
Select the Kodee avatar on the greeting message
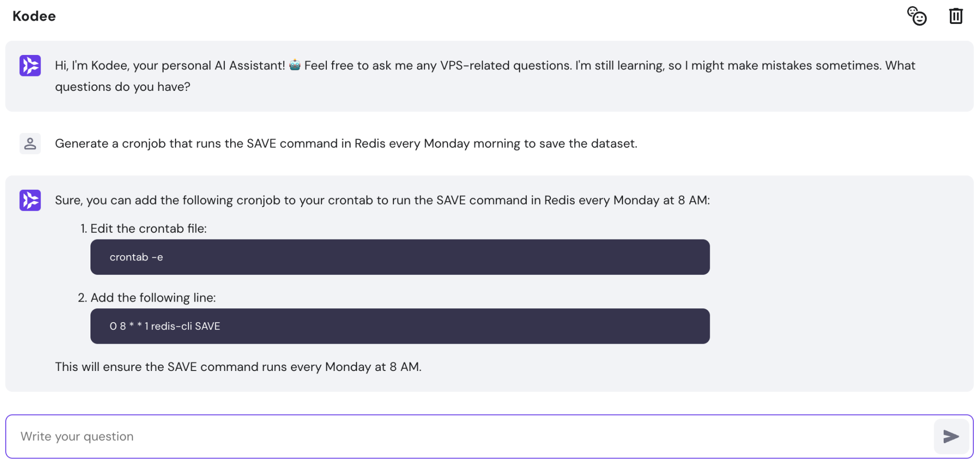click(x=30, y=66)
